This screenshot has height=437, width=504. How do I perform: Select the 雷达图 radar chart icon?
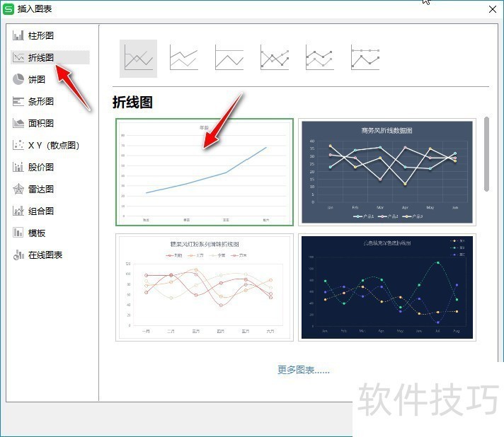(x=18, y=189)
